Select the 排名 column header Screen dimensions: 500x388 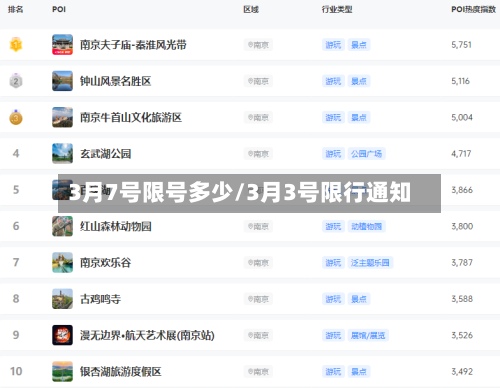[16, 9]
